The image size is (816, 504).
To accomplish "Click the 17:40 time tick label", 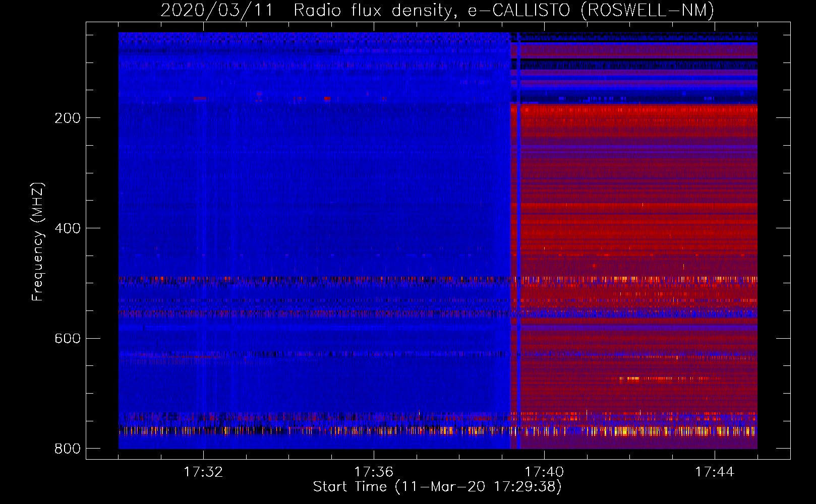I will point(544,472).
